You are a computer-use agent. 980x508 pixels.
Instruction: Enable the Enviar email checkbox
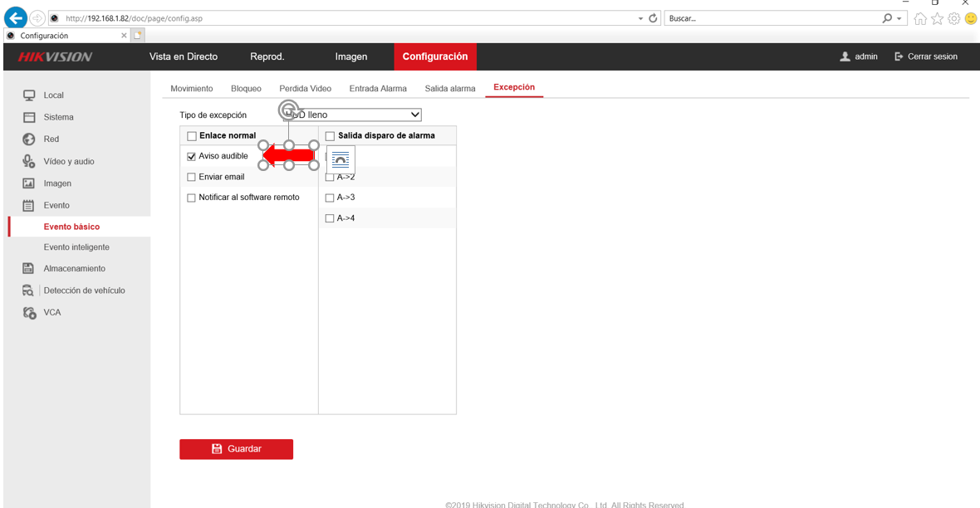191,177
